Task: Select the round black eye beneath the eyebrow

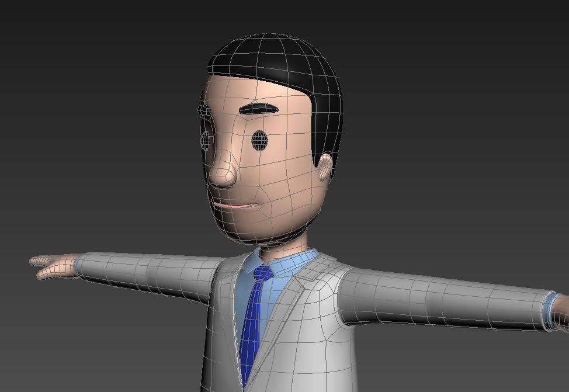Action: 259,141
